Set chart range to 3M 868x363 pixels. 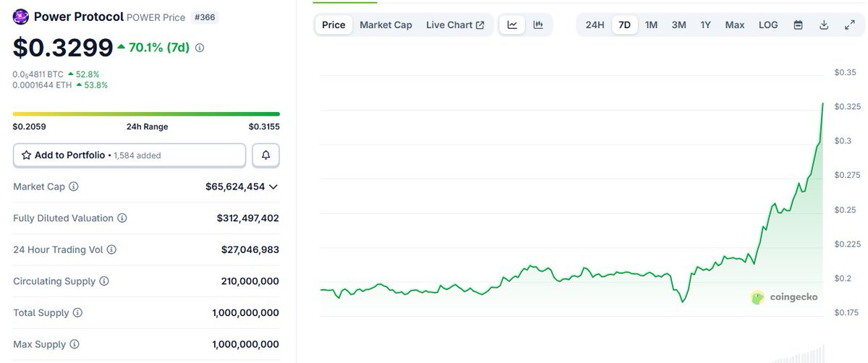[x=678, y=25]
